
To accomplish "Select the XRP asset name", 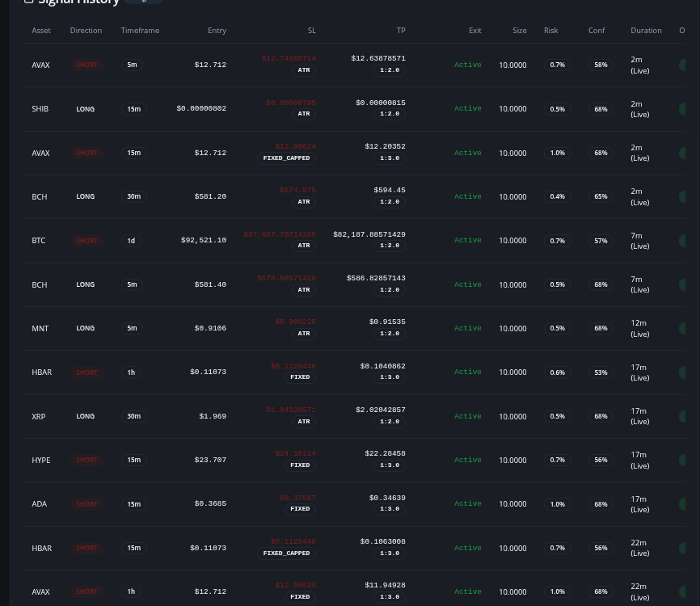I will pyautogui.click(x=38, y=416).
